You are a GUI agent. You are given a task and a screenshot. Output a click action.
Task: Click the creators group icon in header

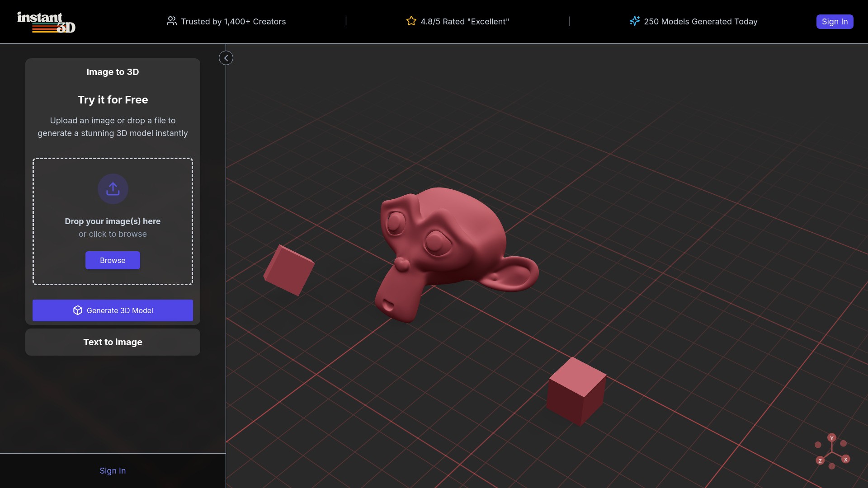coord(172,21)
